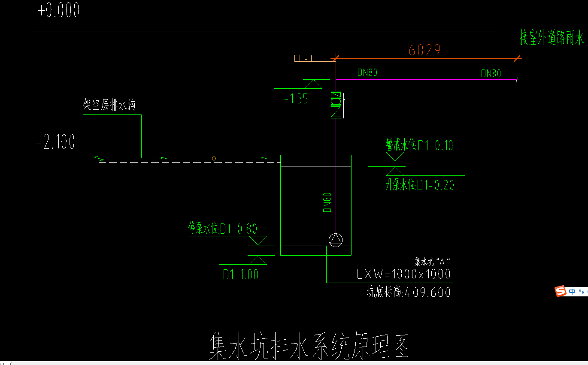Select the -1.35 elevation text

pyautogui.click(x=296, y=99)
